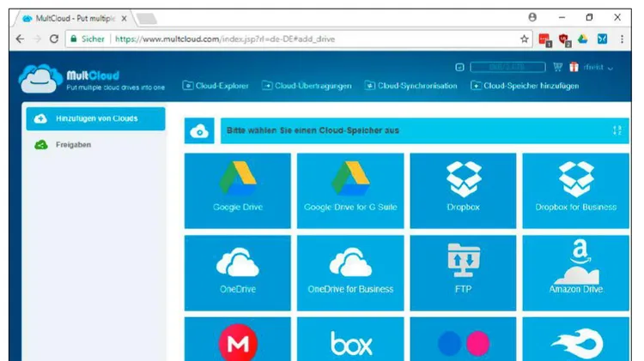Go to Cloud-Synchronisation
This screenshot has height=361, width=644.
coord(410,86)
